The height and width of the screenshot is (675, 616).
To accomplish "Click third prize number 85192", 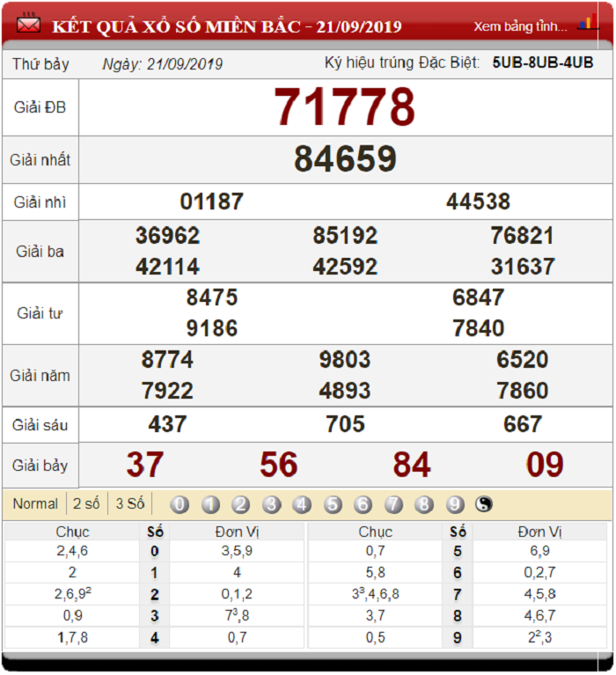I will [345, 236].
